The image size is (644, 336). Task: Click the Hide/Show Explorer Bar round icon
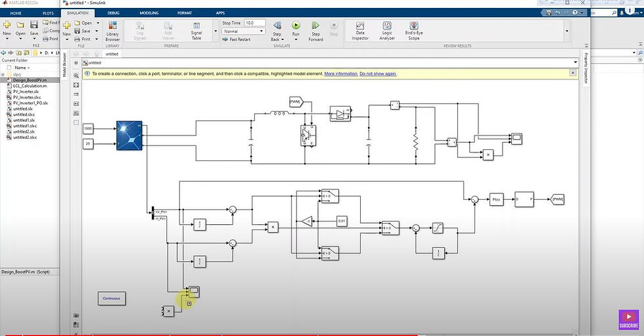76,63
